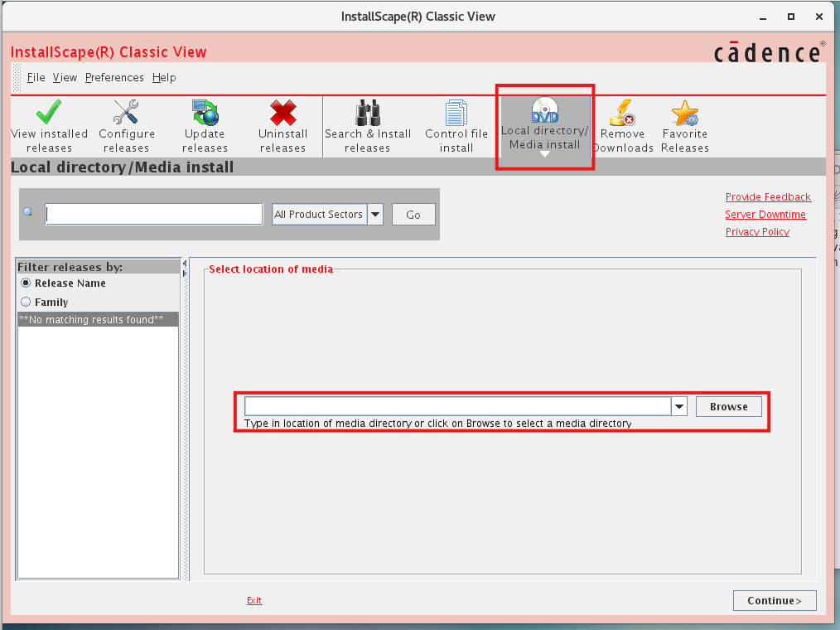Viewport: 840px width, 630px height.
Task: Click the Update releases globe icon
Action: [205, 113]
